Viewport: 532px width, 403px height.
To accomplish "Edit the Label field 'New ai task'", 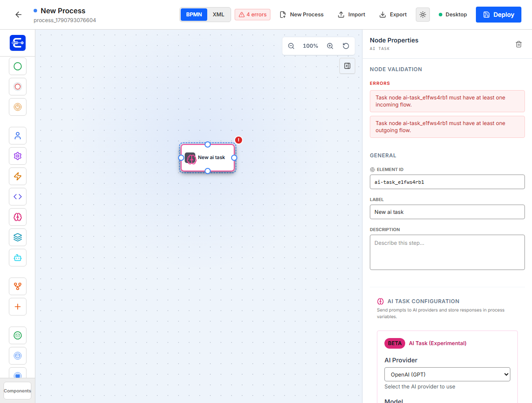I will pyautogui.click(x=447, y=212).
